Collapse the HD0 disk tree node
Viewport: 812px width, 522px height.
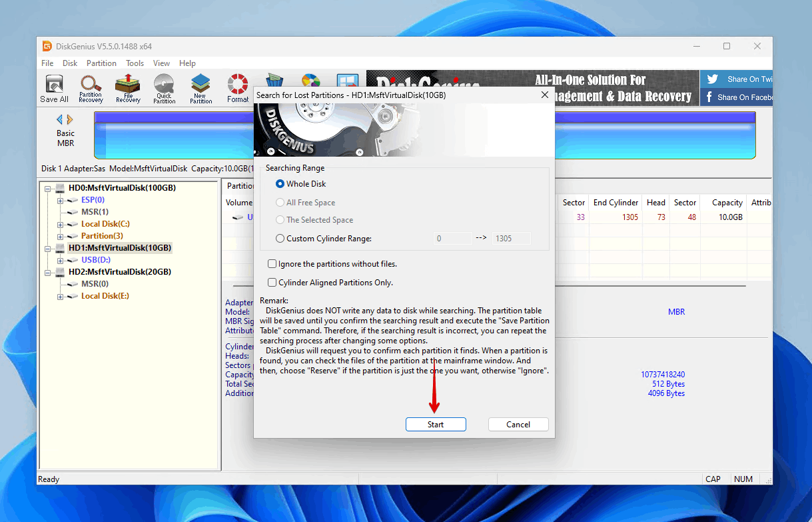[48, 188]
